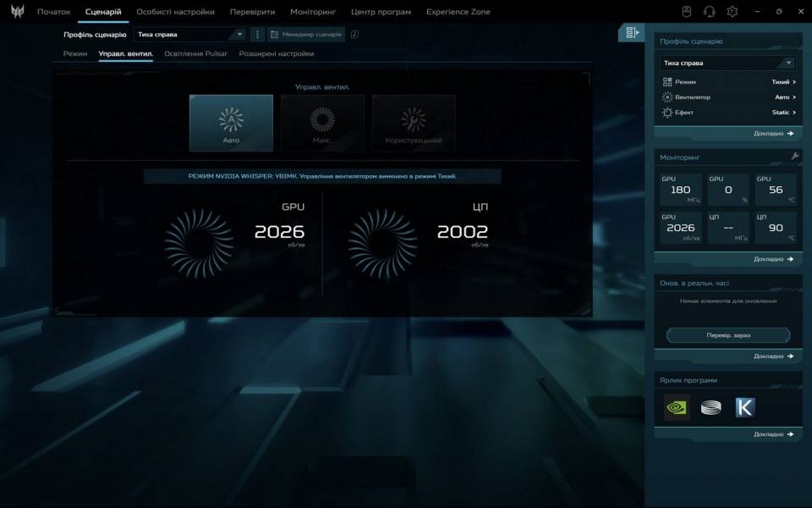Select the Макс. fan control mode
This screenshot has width=812, height=508.
(322, 123)
